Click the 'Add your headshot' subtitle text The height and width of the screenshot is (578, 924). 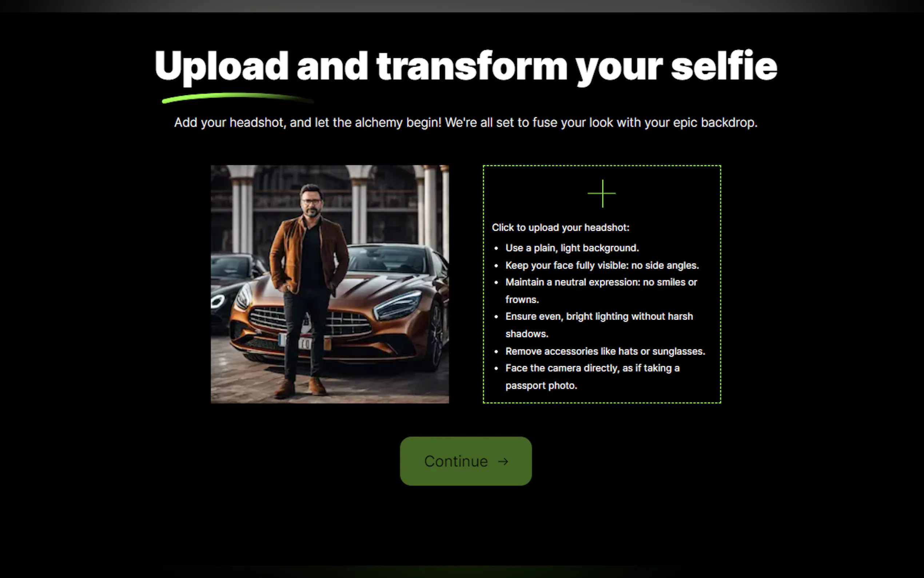click(466, 123)
